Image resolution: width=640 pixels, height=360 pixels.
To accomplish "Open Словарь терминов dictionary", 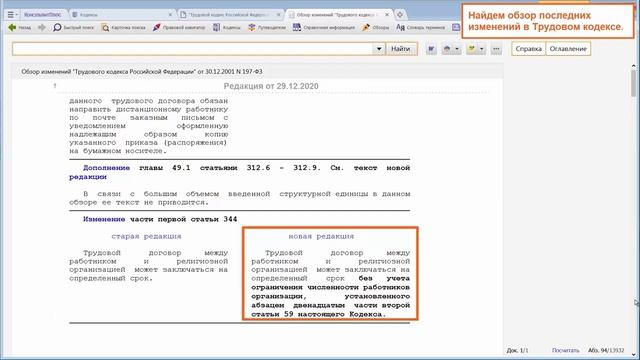I will click(x=420, y=27).
